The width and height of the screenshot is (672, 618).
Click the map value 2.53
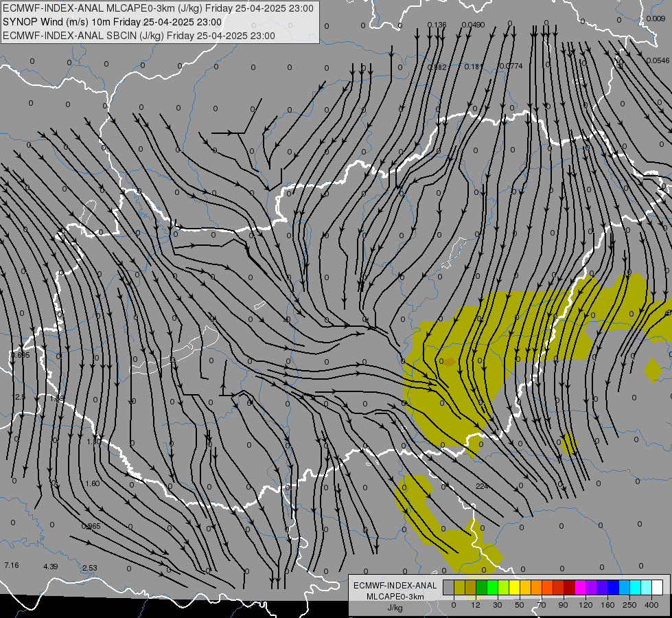coord(89,568)
